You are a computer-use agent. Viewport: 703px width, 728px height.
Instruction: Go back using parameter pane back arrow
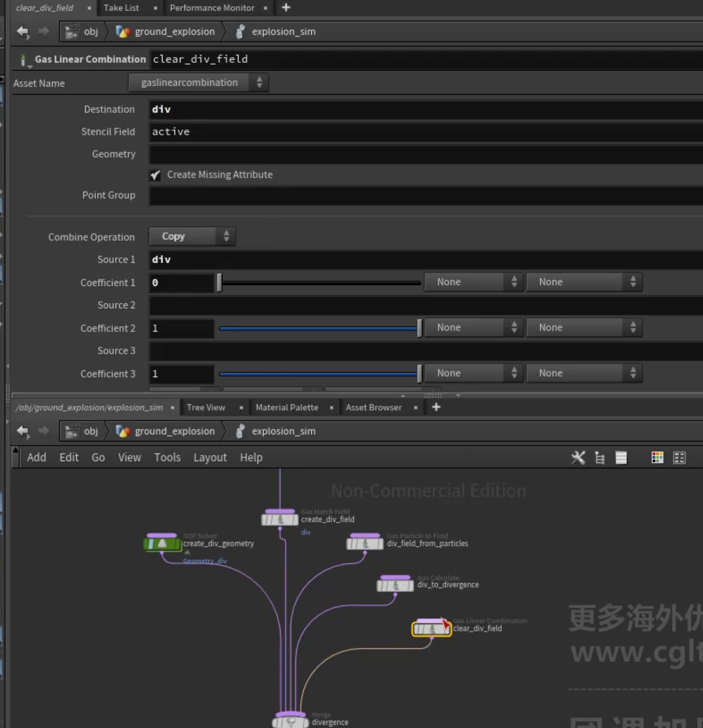[23, 32]
